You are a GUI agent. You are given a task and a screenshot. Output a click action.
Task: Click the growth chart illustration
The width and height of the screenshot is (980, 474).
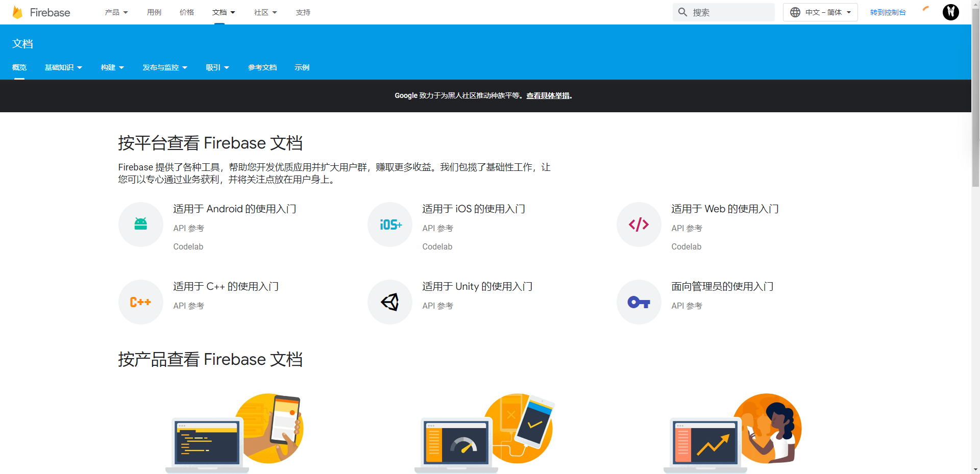pos(733,433)
